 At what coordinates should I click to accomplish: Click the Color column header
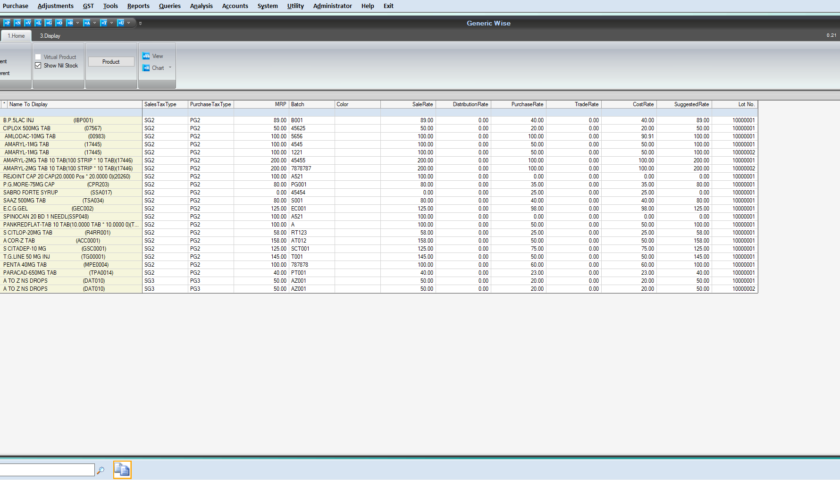pyautogui.click(x=357, y=104)
